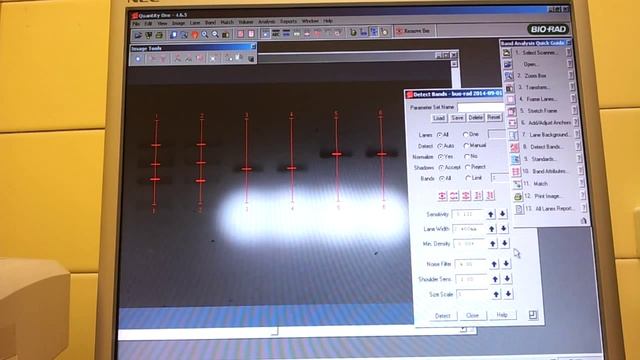Viewport: 640px width, 360px height.
Task: Click the red band marker on lane 5
Action: pos(337,154)
